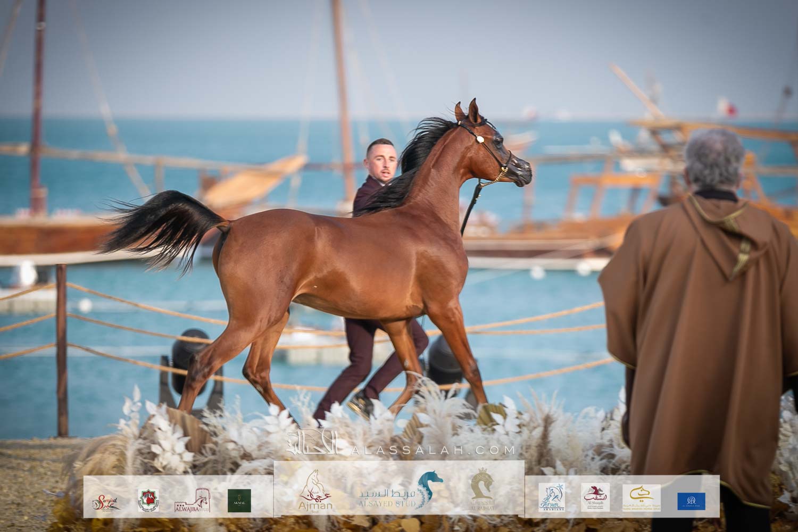The width and height of the screenshot is (798, 532).
Task: Open the ALASSALAH.COM watermark link
Action: pos(429,451)
